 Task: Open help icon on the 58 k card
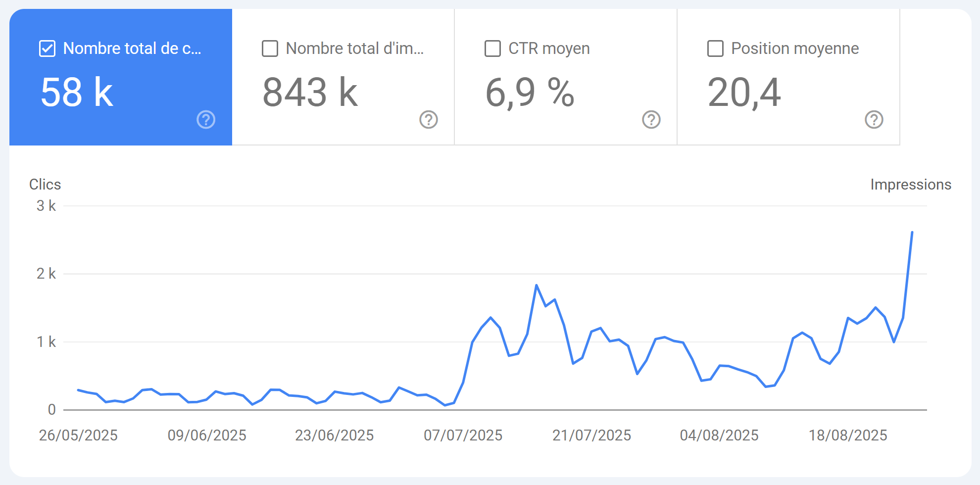coord(206,119)
